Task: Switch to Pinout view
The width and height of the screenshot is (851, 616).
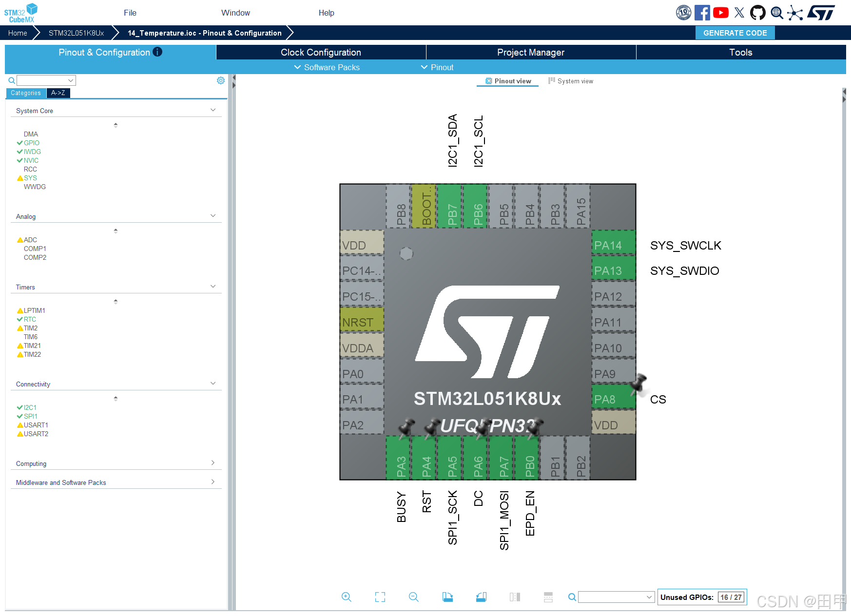Action: click(508, 81)
